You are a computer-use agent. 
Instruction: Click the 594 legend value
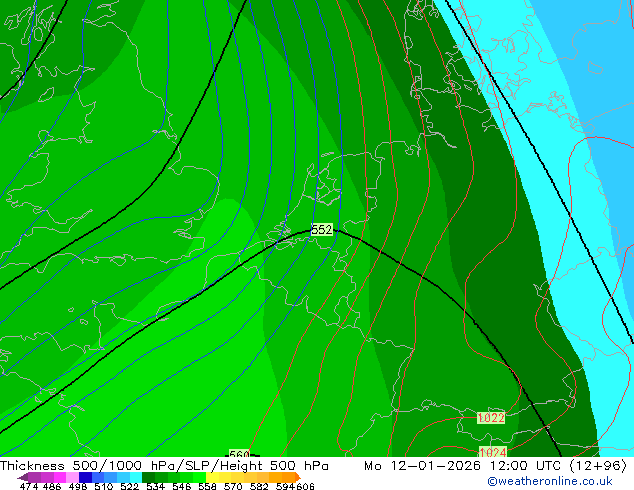285,486
